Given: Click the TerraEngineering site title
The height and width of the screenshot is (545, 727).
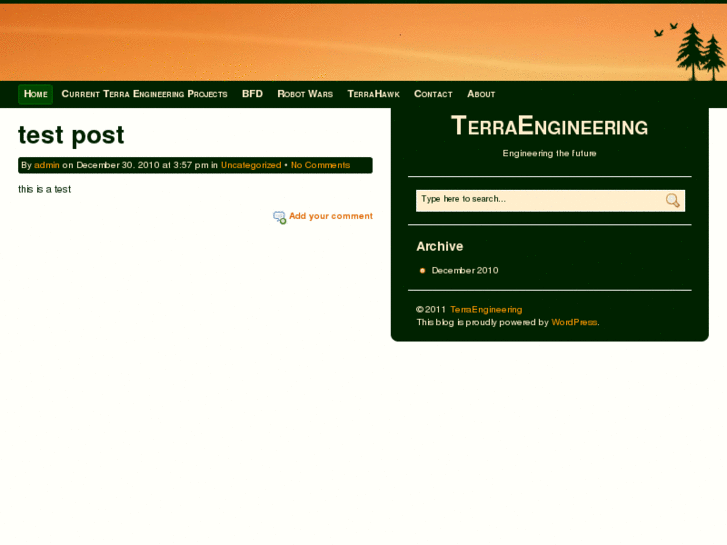Looking at the screenshot, I should tap(549, 126).
